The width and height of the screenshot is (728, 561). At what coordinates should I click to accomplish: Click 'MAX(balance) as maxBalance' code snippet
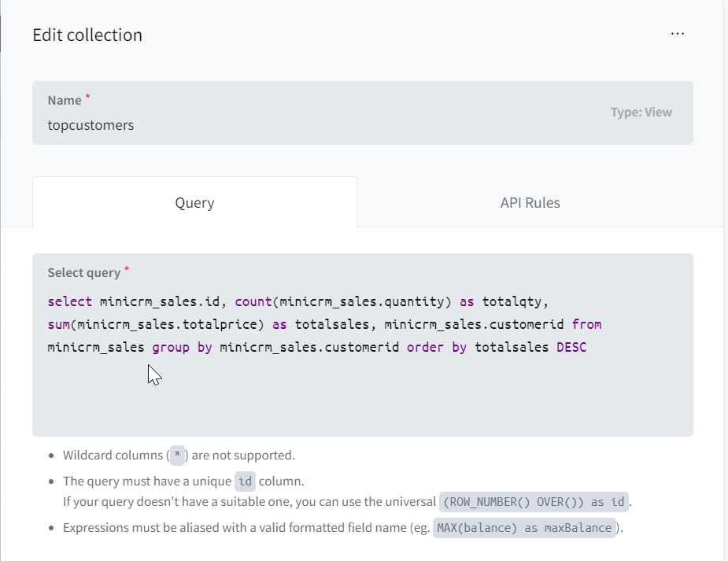pos(524,528)
